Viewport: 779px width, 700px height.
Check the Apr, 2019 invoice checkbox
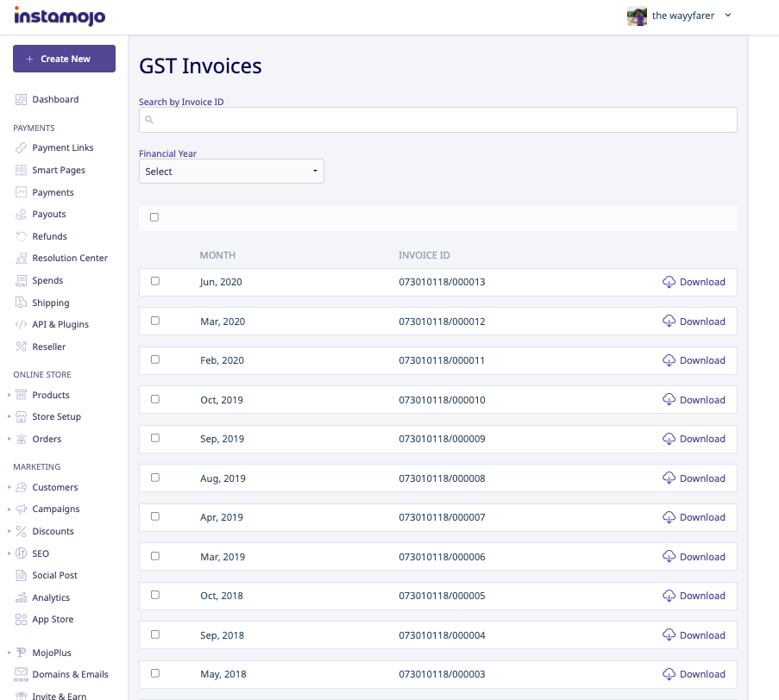click(155, 516)
